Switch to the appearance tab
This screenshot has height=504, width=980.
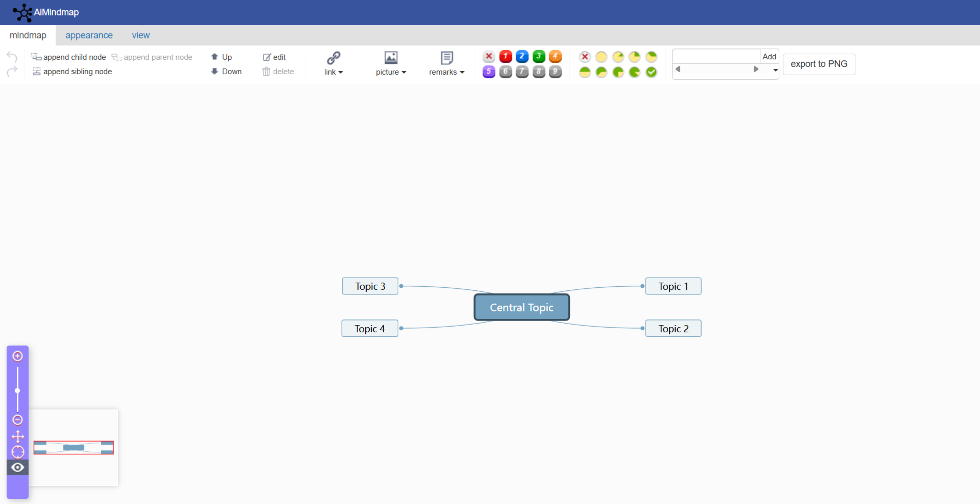point(89,35)
